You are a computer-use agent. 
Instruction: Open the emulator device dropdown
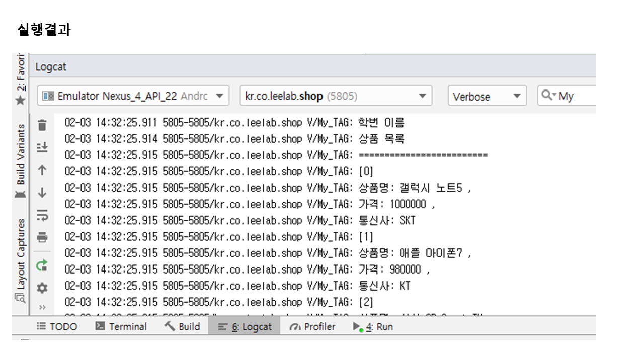tap(133, 96)
